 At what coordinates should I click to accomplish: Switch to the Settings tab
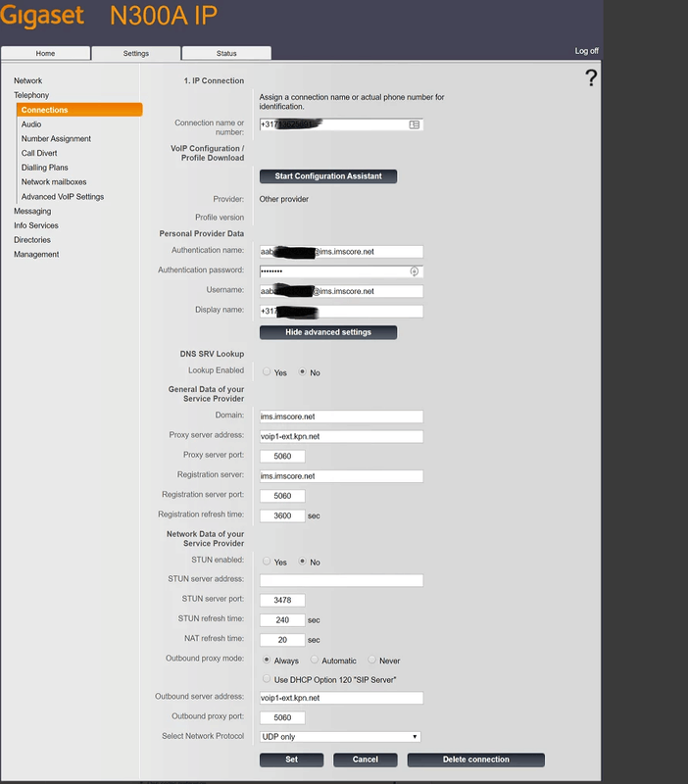[x=136, y=53]
